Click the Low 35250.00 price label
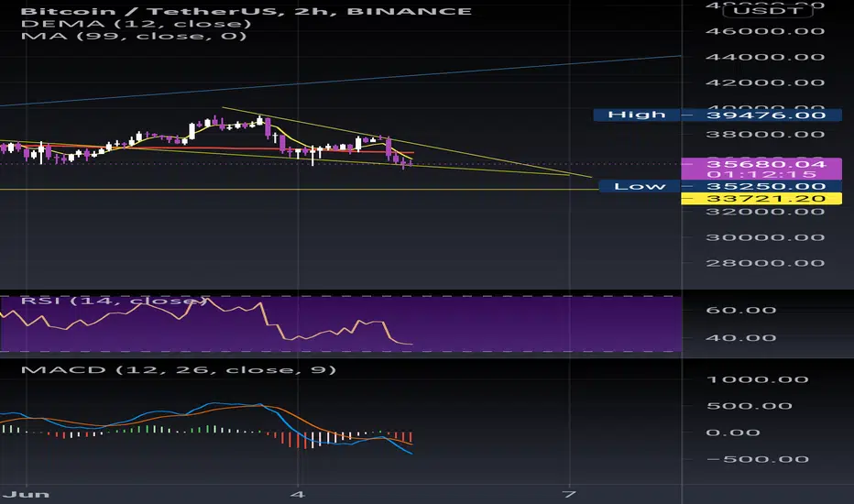 point(720,186)
